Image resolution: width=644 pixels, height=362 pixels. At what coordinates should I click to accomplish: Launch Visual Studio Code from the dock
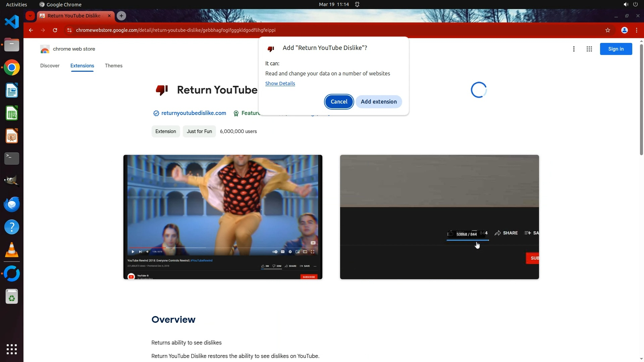click(12, 22)
